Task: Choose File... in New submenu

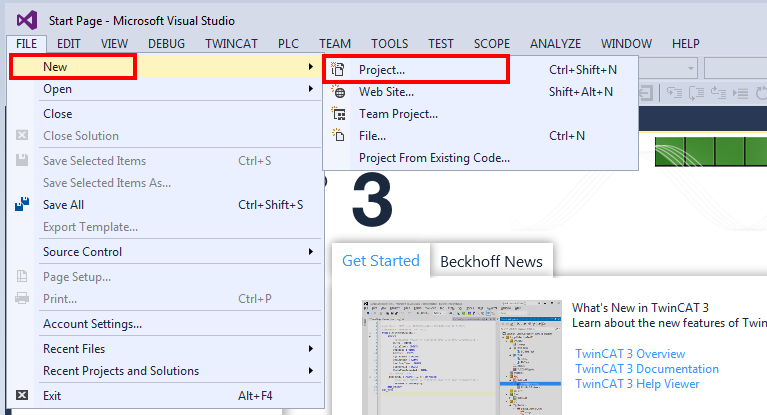Action: click(480, 136)
